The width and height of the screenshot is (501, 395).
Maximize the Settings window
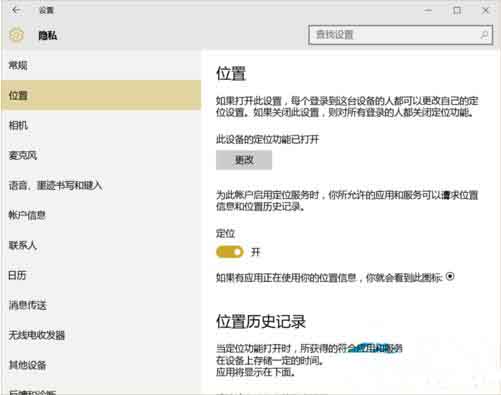457,11
